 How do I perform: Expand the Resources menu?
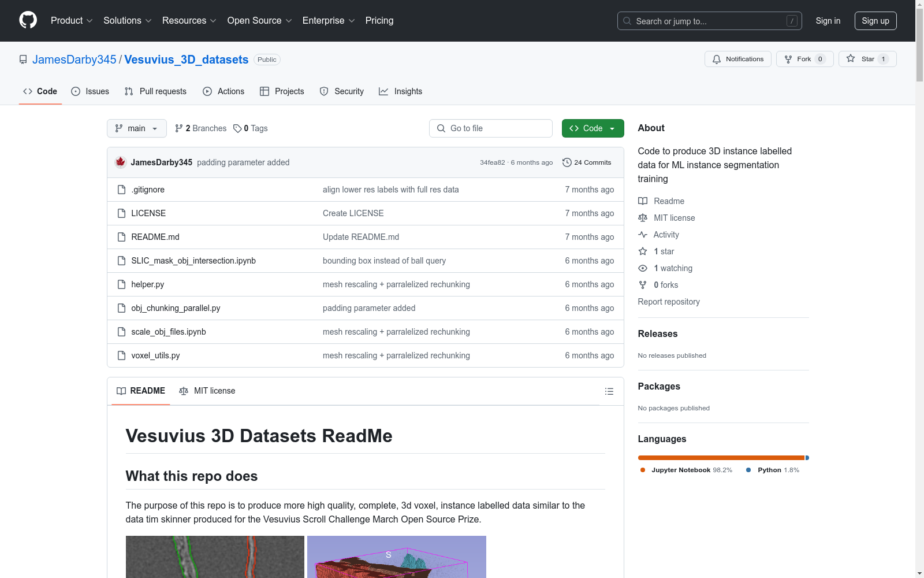(189, 20)
